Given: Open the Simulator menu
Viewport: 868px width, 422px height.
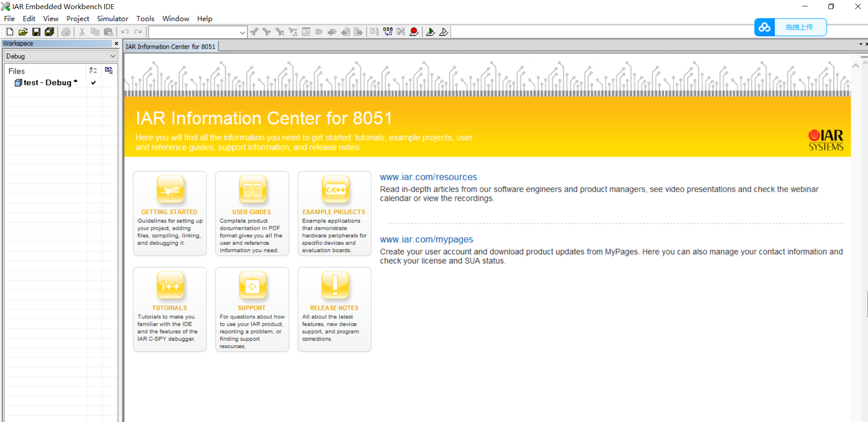Looking at the screenshot, I should (x=113, y=19).
